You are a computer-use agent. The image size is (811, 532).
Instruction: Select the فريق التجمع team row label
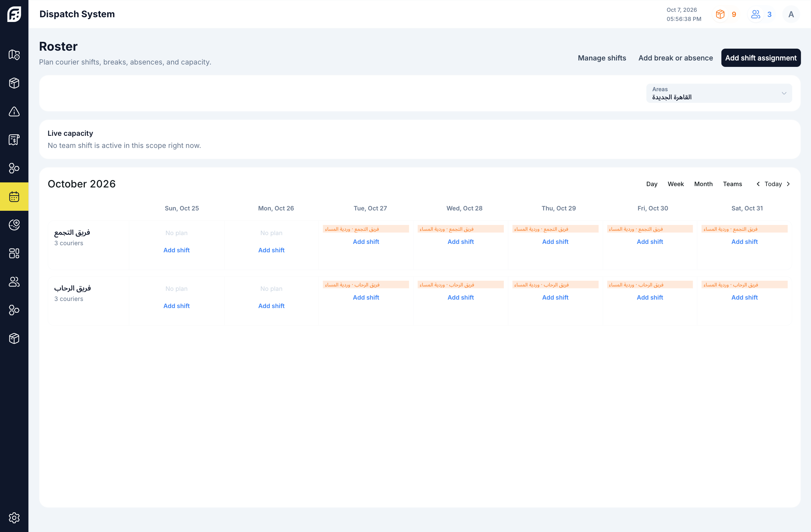click(72, 232)
